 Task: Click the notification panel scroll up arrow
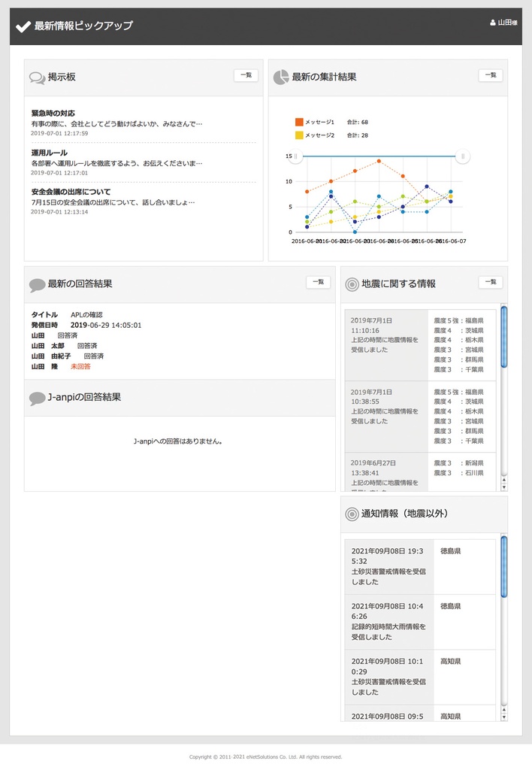(503, 710)
